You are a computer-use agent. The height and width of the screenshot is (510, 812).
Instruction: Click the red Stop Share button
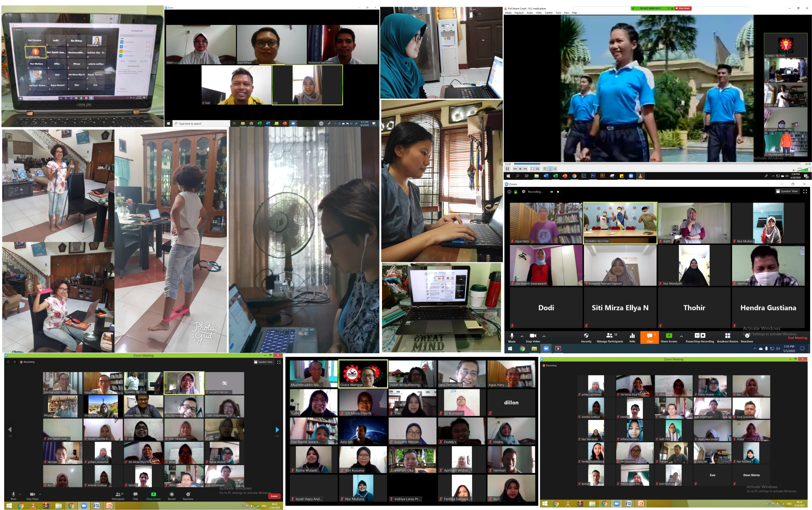pyautogui.click(x=683, y=8)
